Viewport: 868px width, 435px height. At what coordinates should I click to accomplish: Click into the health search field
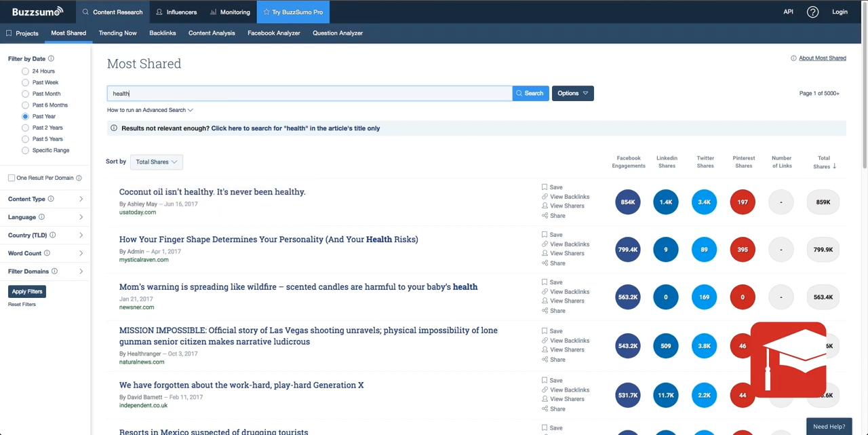309,93
